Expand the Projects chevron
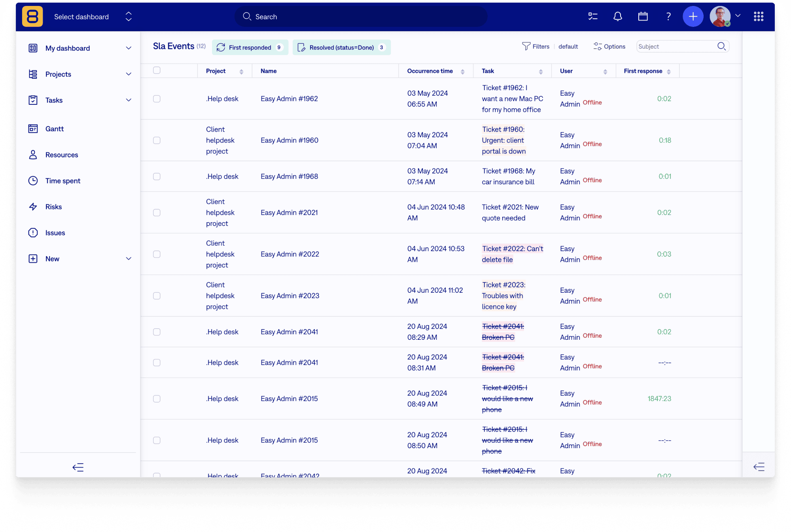 129,74
